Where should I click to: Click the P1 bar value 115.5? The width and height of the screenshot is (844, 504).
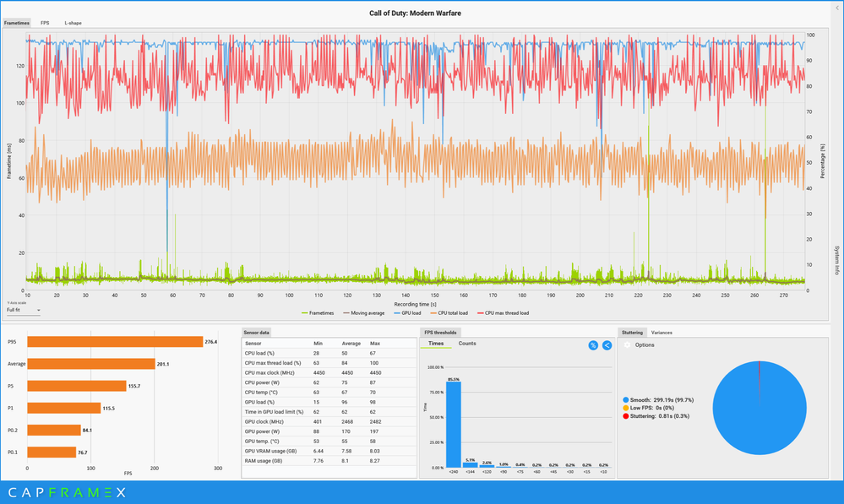[108, 409]
